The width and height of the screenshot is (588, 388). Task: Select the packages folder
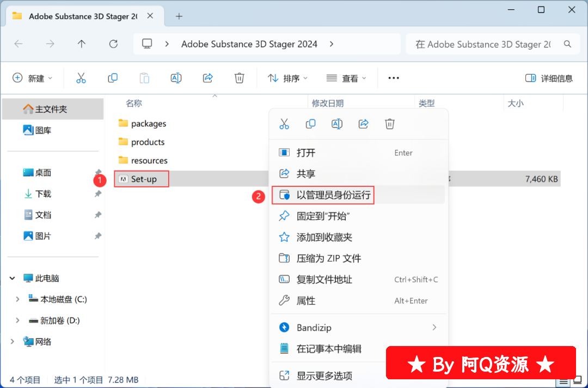[142, 124]
